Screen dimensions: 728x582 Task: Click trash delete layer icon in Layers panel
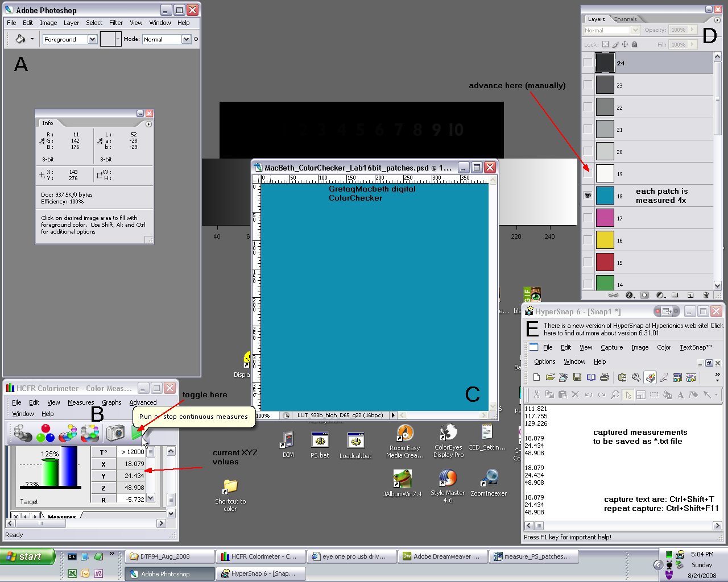point(706,295)
